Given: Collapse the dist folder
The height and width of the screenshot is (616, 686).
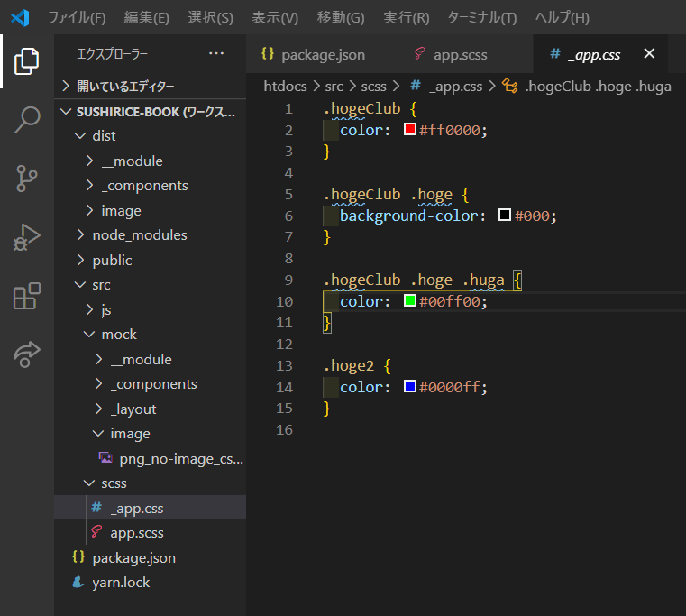Looking at the screenshot, I should point(150,135).
